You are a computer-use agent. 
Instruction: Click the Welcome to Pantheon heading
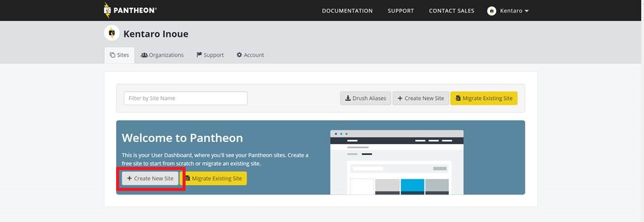click(x=183, y=138)
